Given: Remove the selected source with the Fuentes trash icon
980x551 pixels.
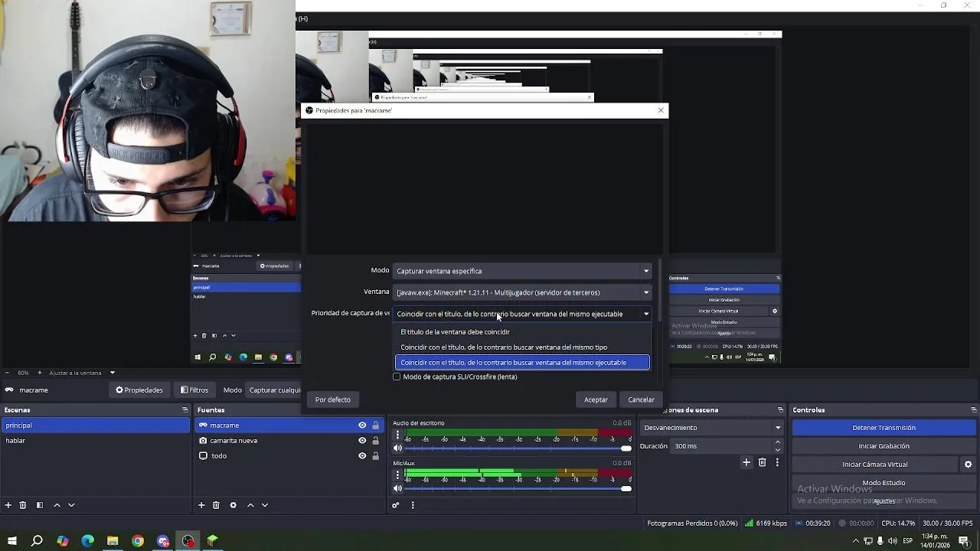Looking at the screenshot, I should pyautogui.click(x=216, y=505).
